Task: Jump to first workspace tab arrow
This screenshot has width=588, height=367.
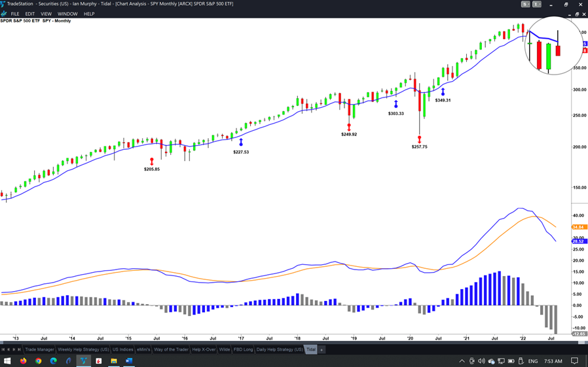Action: point(3,349)
